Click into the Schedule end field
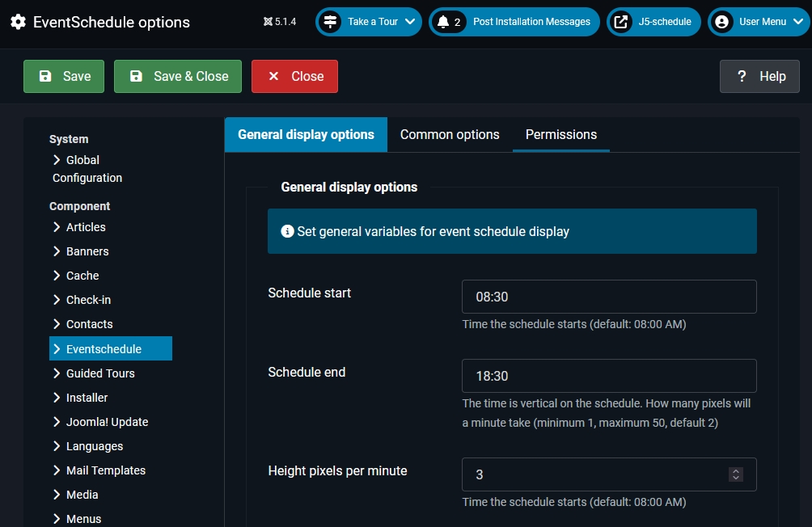The image size is (812, 527). (x=608, y=376)
